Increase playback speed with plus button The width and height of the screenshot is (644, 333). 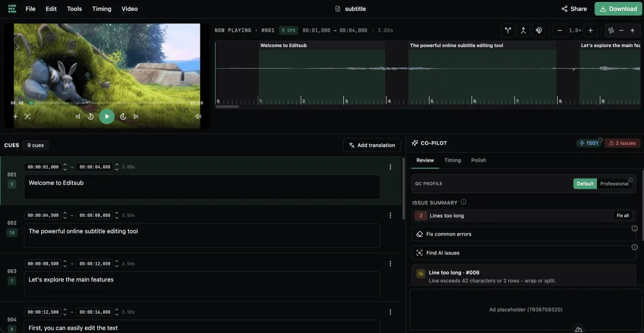(590, 30)
